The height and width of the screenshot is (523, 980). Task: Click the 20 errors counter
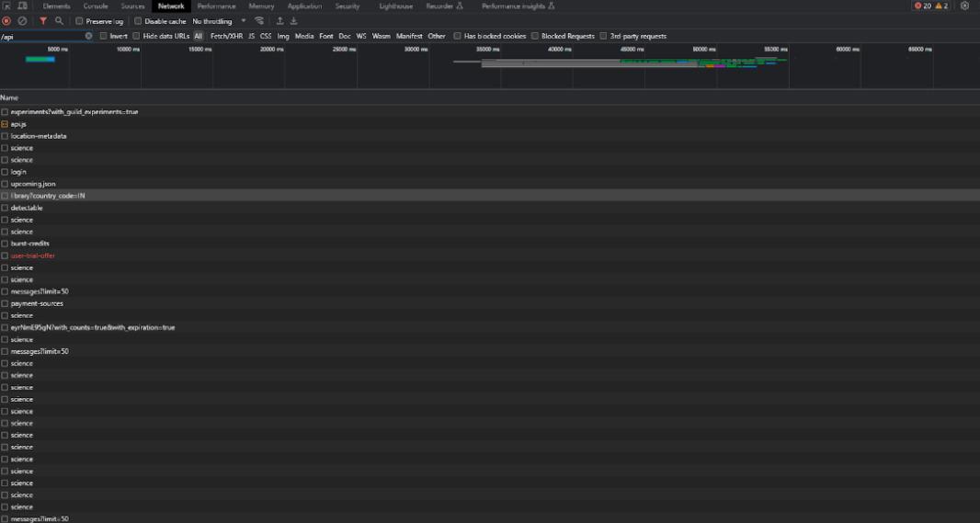point(922,6)
